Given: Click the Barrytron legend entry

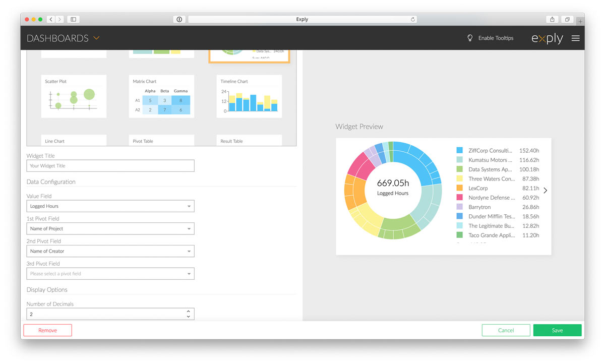Looking at the screenshot, I should point(498,207).
